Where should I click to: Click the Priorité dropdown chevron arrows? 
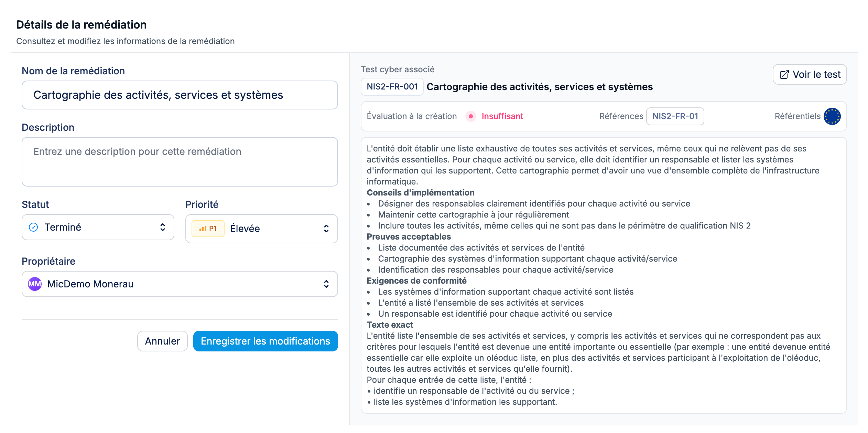326,229
